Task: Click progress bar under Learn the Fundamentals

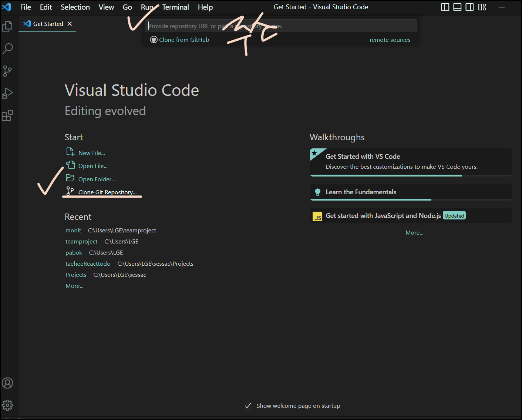Action: coord(411,199)
